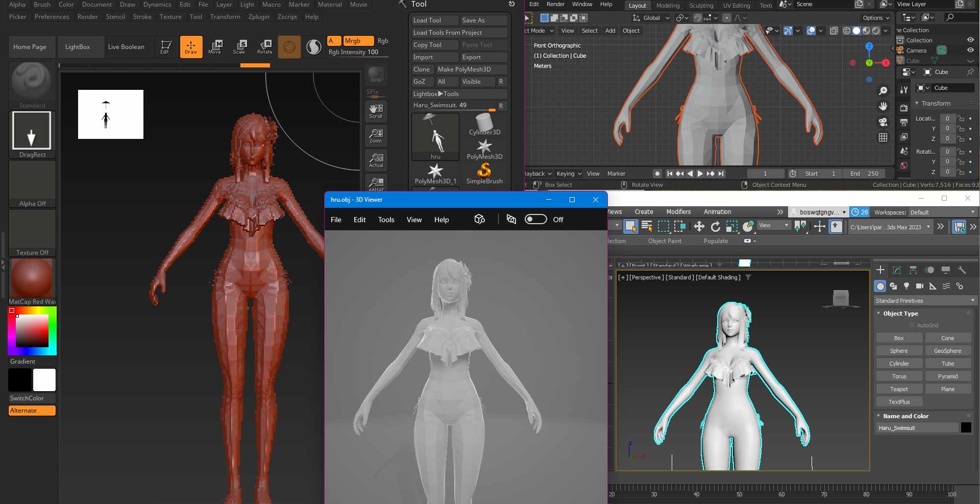
Task: Select the Rotate tool in ZBrush
Action: [x=264, y=47]
